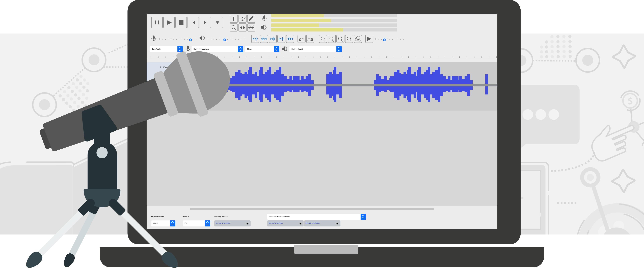Adjust the recording volume slider

(x=191, y=40)
